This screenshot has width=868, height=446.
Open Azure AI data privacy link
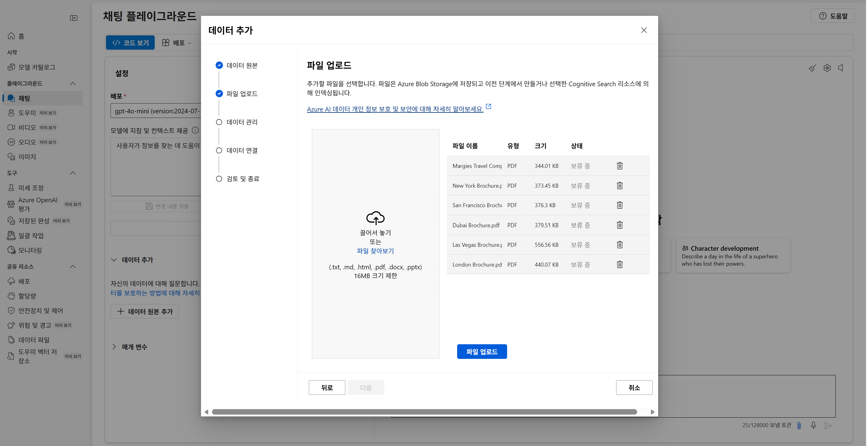(x=395, y=109)
